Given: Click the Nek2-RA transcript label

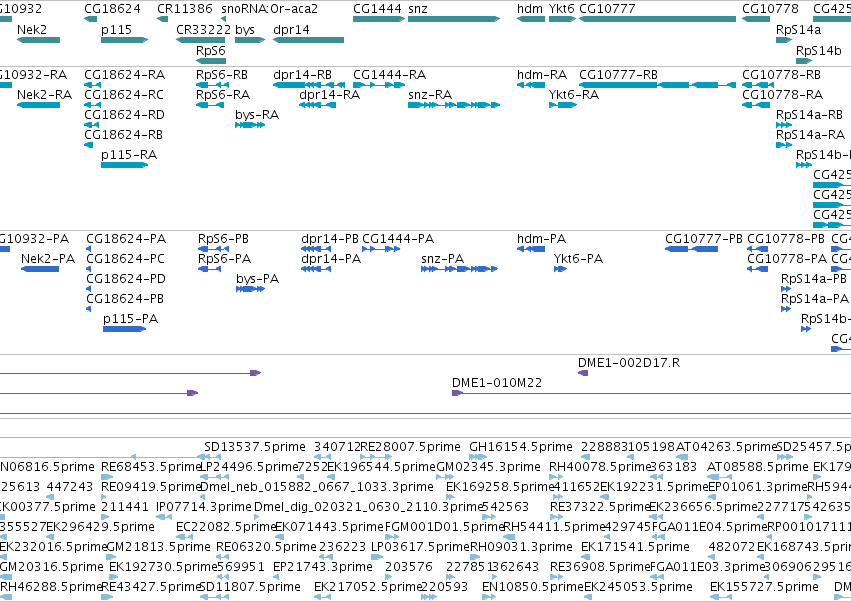Looking at the screenshot, I should [x=45, y=94].
